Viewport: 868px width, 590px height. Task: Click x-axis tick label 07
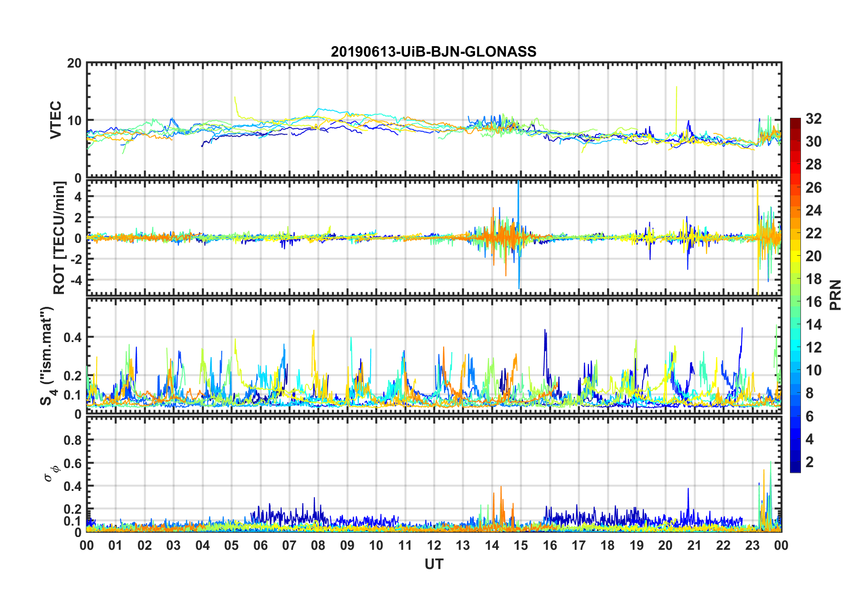(289, 545)
